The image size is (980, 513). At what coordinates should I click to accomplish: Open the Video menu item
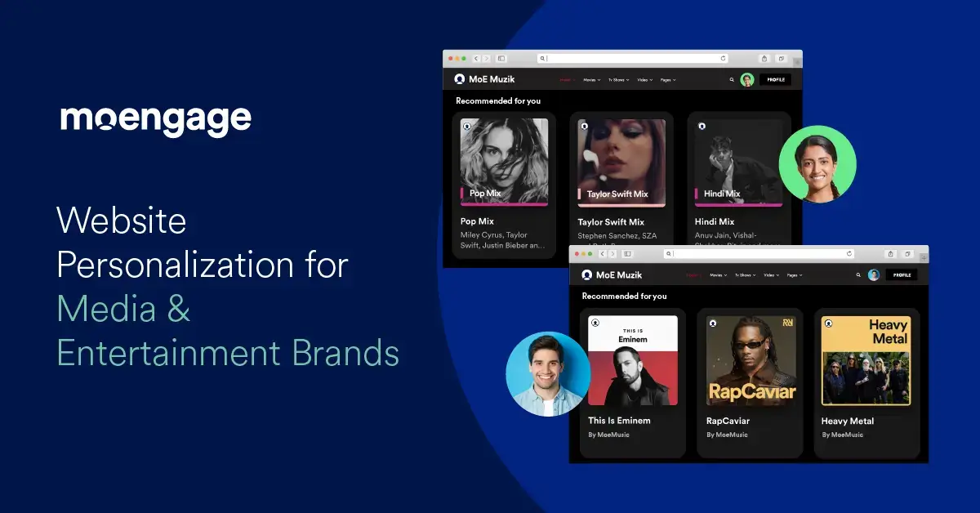pyautogui.click(x=644, y=79)
